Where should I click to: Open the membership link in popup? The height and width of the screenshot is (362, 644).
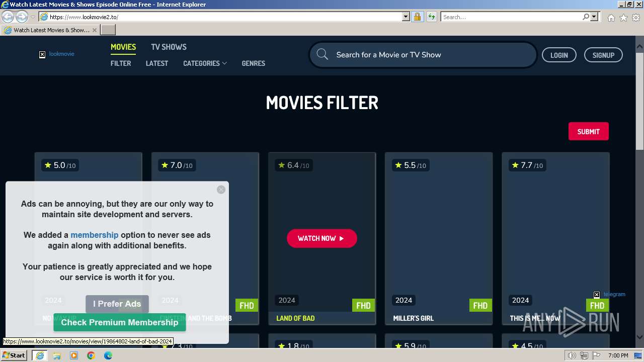(x=95, y=235)
